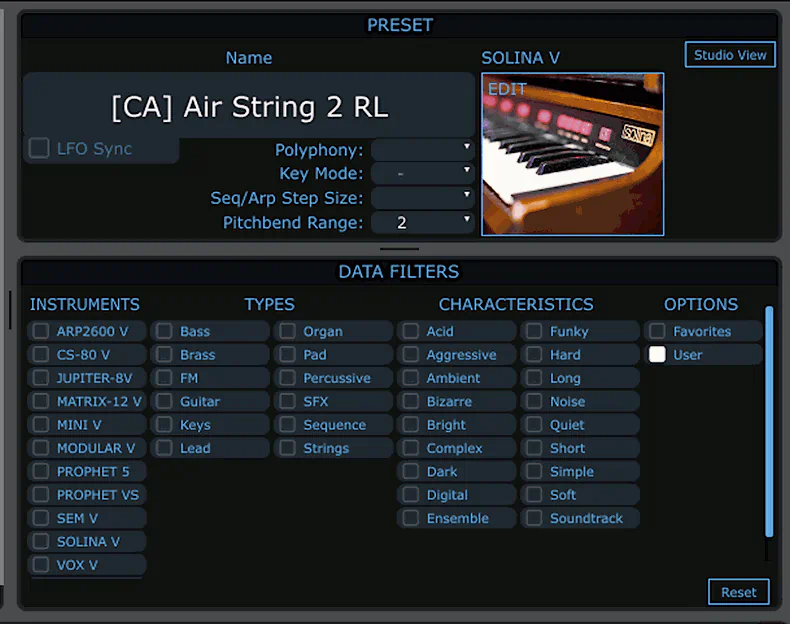This screenshot has height=624, width=790.
Task: Filter by Keys type
Action: click(164, 425)
